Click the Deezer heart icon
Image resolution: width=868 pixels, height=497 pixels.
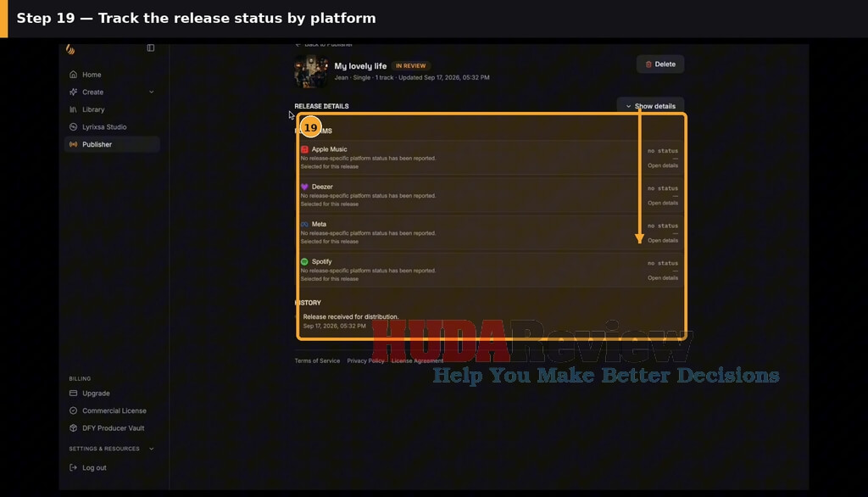coord(304,187)
